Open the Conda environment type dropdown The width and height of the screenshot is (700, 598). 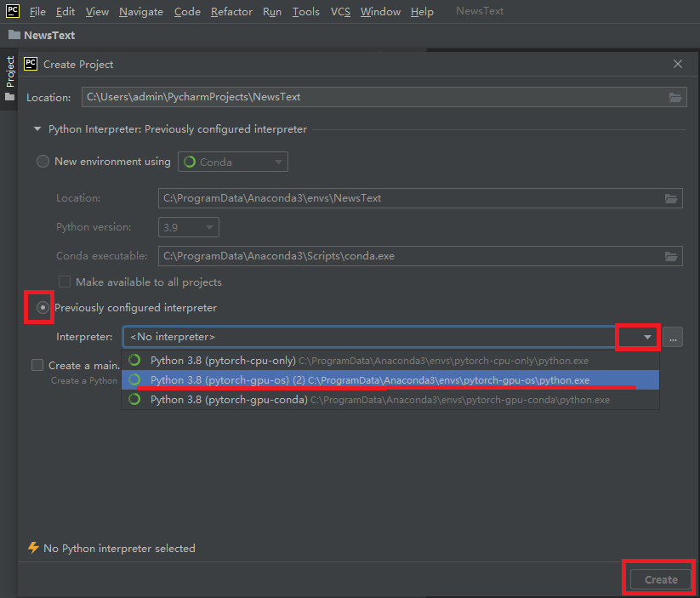[232, 162]
